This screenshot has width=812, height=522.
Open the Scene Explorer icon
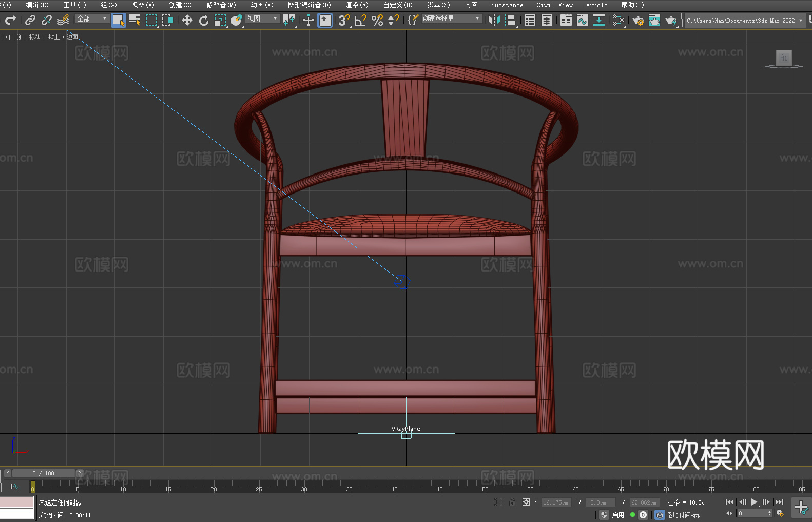tap(530, 21)
